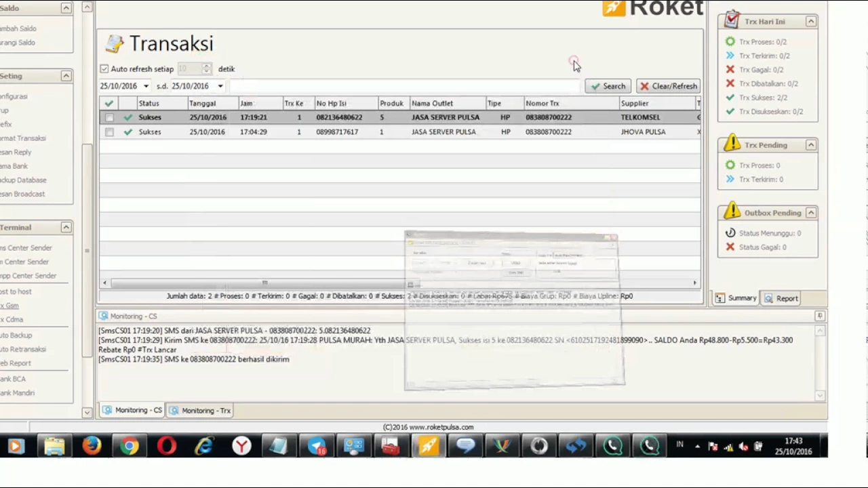Sort by the Tanggal column header
Viewport: 868px width, 488px height.
(x=213, y=103)
